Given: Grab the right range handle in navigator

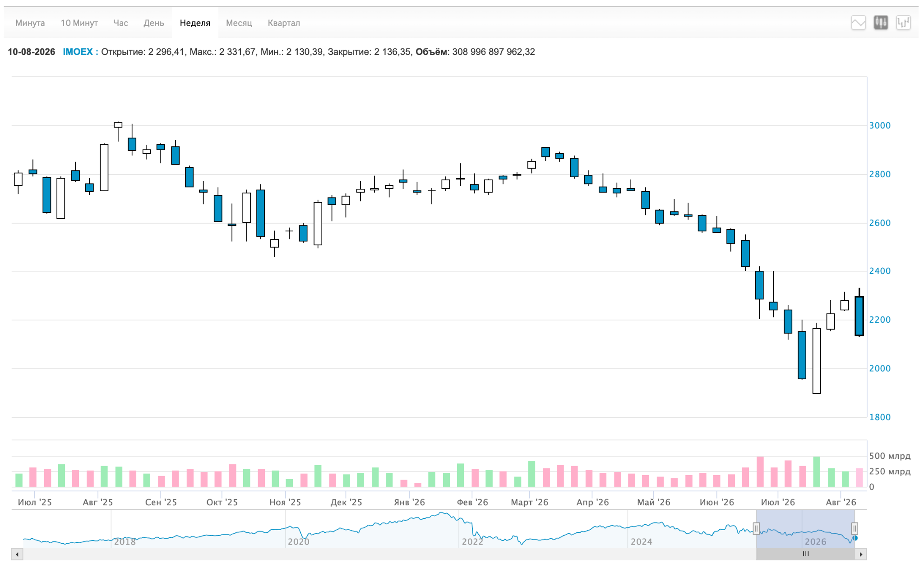Looking at the screenshot, I should coord(855,528).
